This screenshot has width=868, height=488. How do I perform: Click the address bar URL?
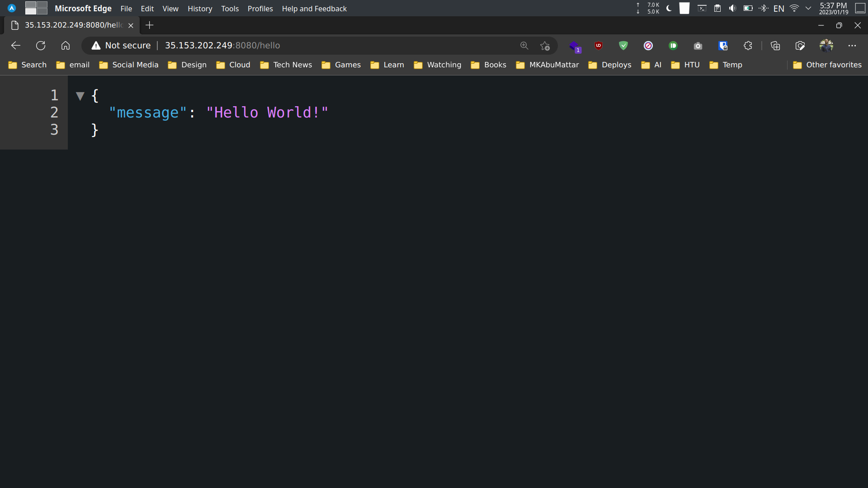[222, 45]
